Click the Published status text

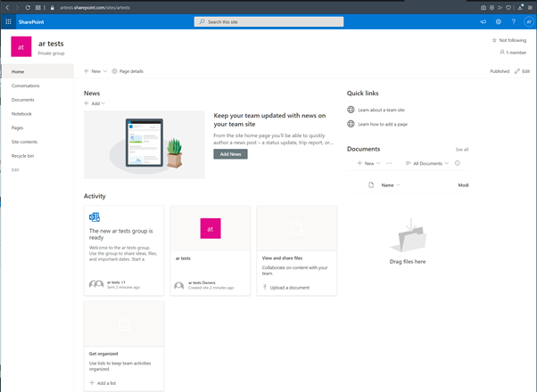click(x=500, y=71)
